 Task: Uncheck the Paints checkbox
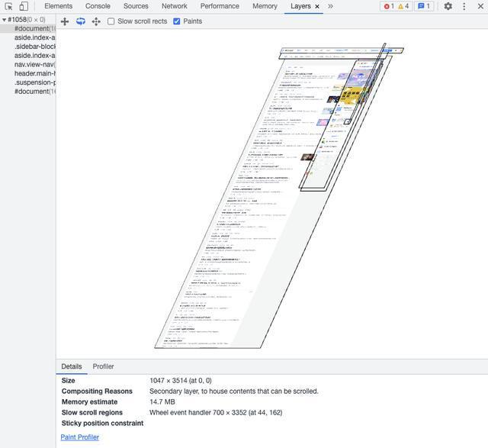coord(176,21)
